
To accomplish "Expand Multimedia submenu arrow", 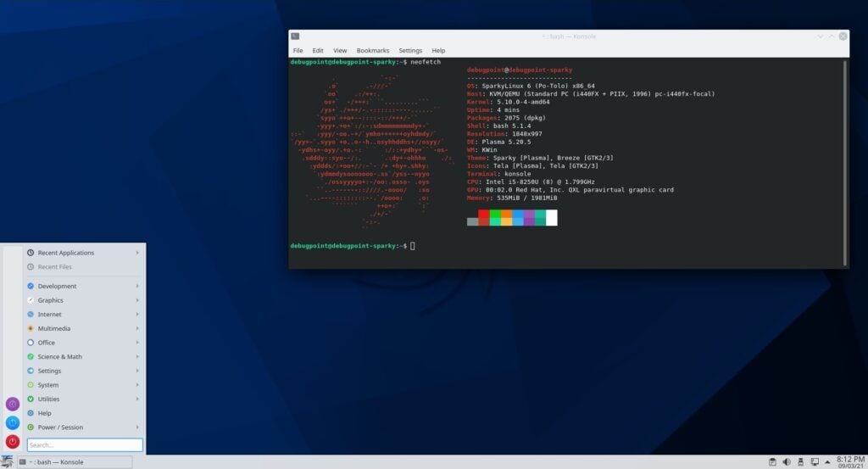I will pos(137,328).
